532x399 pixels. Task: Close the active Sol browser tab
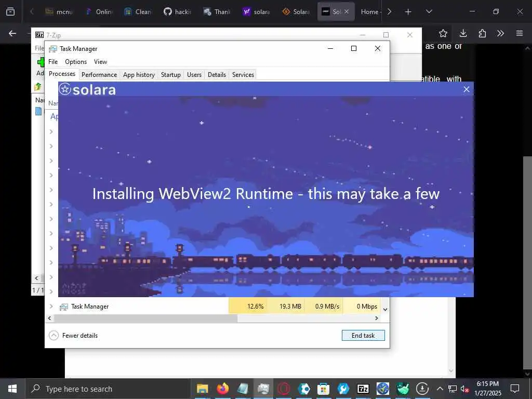(347, 11)
